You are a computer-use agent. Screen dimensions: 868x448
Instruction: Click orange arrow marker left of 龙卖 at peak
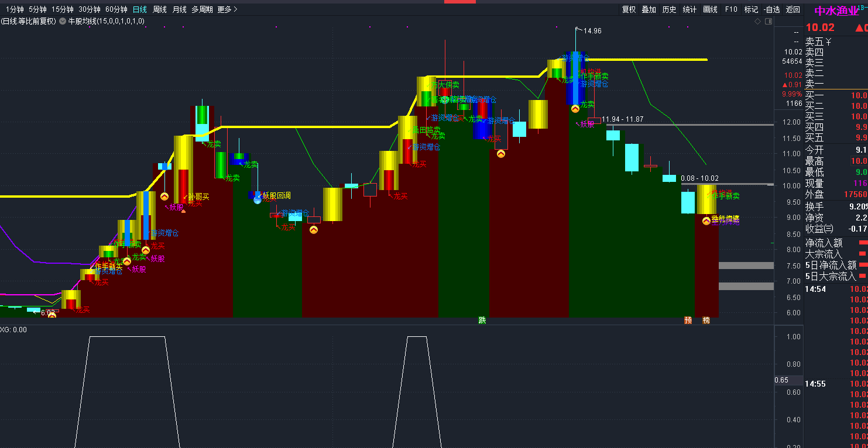tap(575, 108)
